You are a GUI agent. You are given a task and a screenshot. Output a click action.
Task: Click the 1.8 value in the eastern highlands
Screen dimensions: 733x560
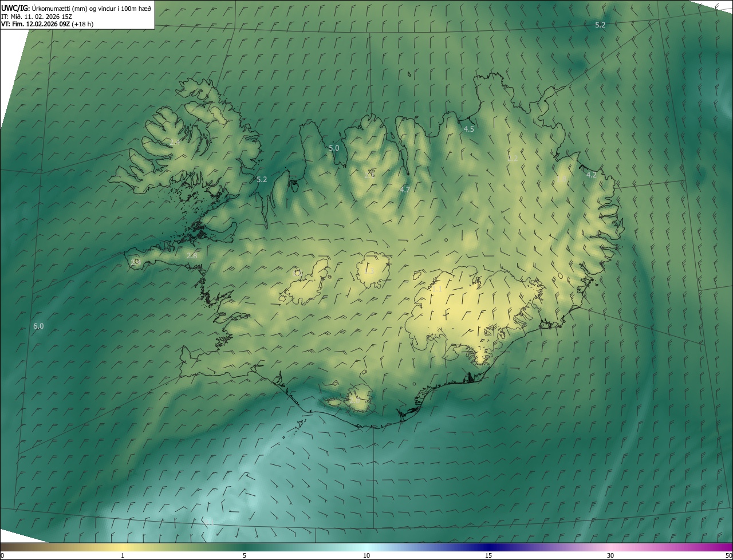tap(562, 179)
